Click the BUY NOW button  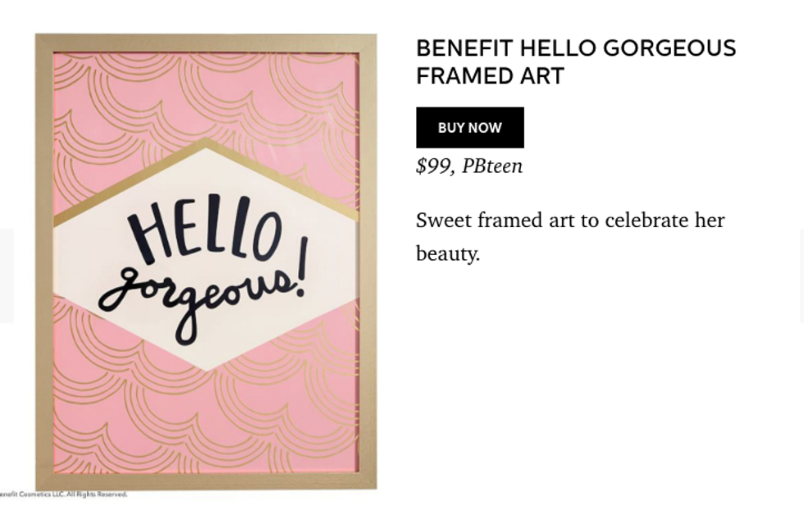pos(469,128)
